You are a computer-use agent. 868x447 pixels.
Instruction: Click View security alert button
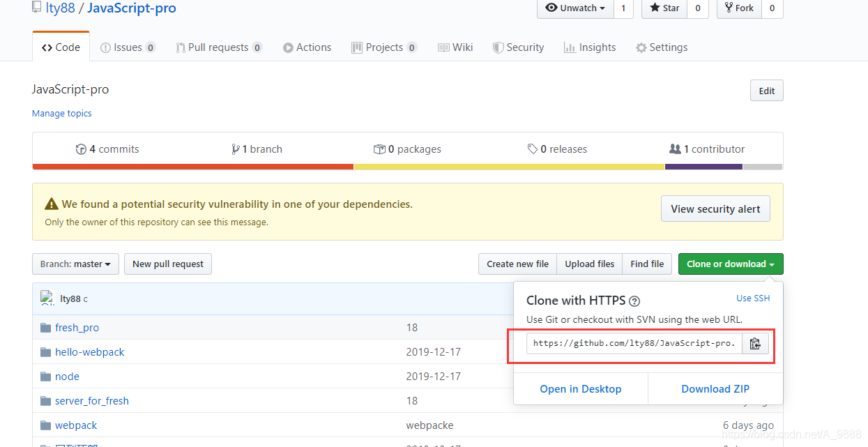(x=715, y=209)
